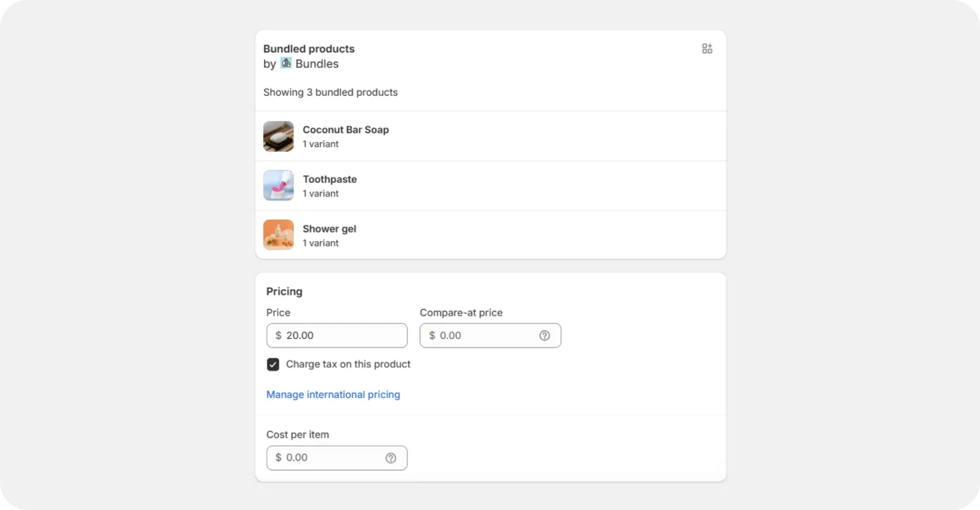This screenshot has width=980, height=510.
Task: Open the Shower gel product thumbnail
Action: pyautogui.click(x=279, y=235)
